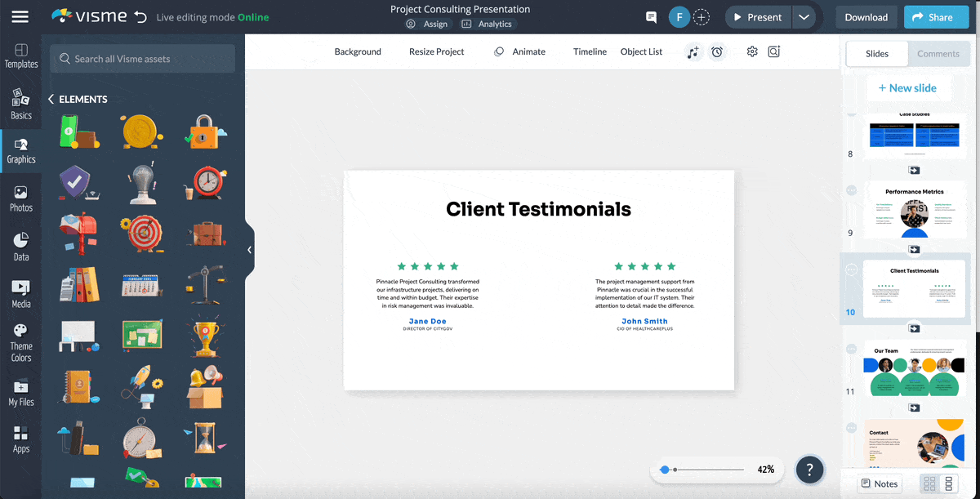The width and height of the screenshot is (980, 499).
Task: Click the alarm clock timer icon
Action: (716, 52)
